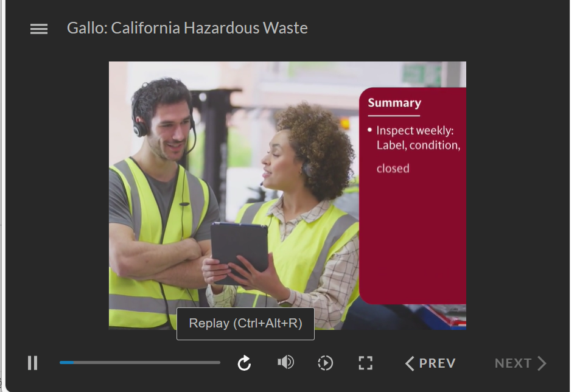This screenshot has width=577, height=392.
Task: Open playback speed settings
Action: 325,363
